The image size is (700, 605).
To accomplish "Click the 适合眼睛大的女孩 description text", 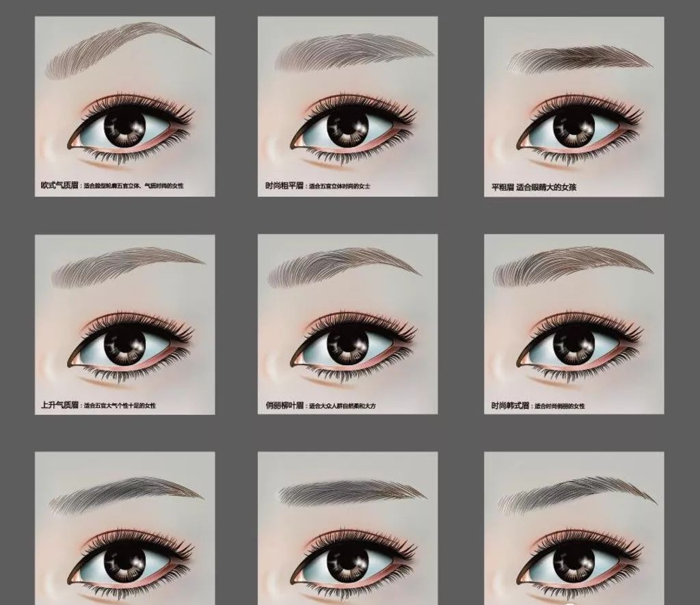I will coord(546,186).
